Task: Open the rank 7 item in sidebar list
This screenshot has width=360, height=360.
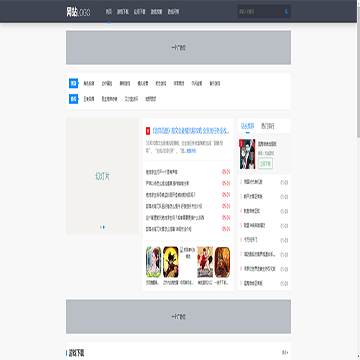Action: pos(260,254)
